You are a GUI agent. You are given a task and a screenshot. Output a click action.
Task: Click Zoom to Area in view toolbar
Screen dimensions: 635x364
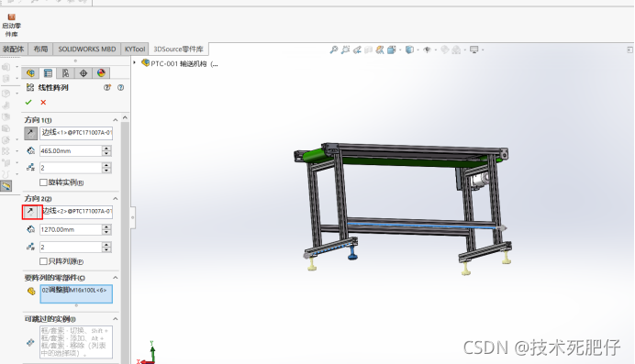345,50
